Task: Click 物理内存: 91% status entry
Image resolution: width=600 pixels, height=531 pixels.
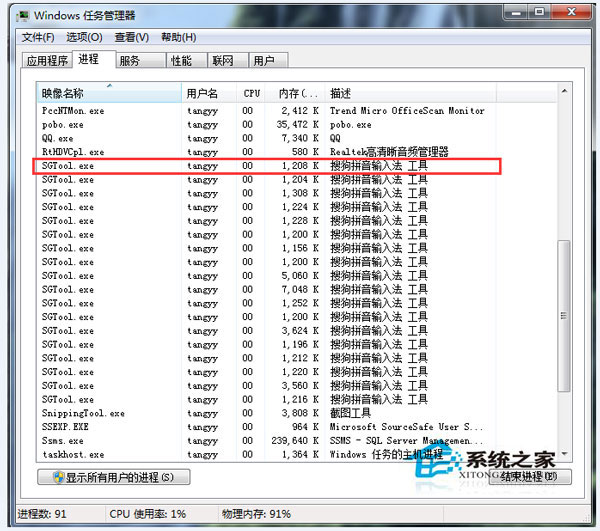Action: (x=256, y=514)
